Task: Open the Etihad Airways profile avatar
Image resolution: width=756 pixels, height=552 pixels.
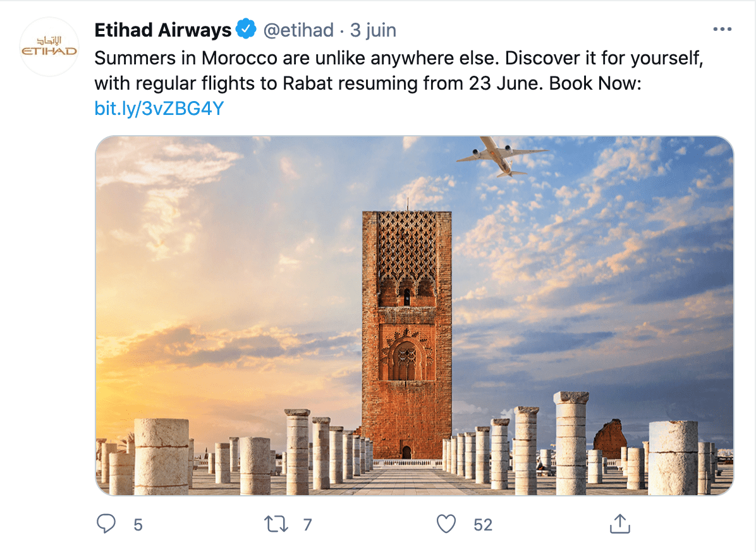Action: point(49,47)
